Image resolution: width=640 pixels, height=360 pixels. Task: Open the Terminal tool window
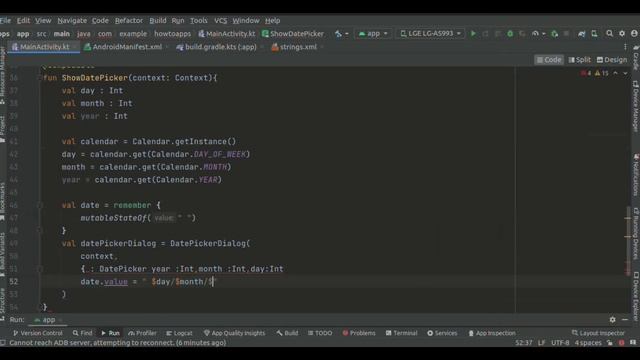coord(401,333)
